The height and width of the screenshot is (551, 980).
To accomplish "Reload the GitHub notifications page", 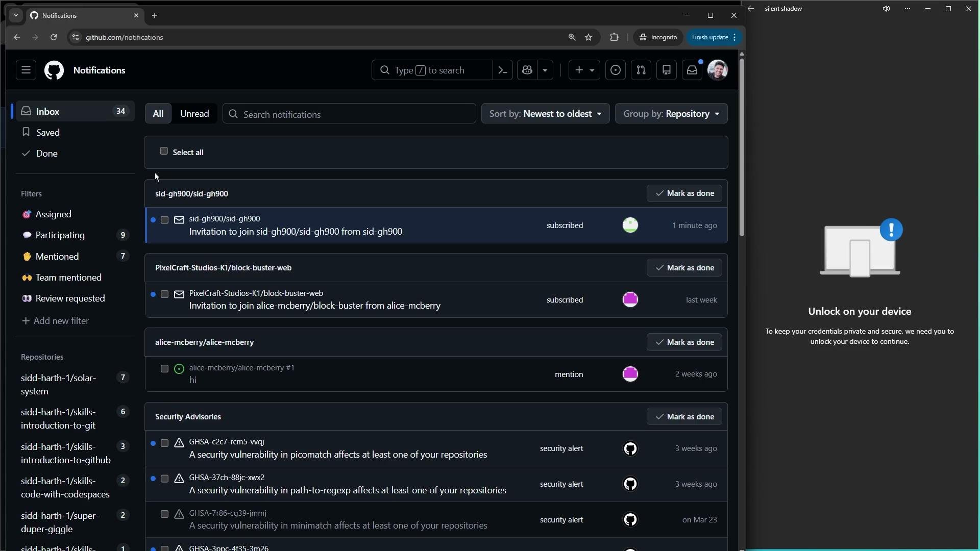I will [x=54, y=37].
